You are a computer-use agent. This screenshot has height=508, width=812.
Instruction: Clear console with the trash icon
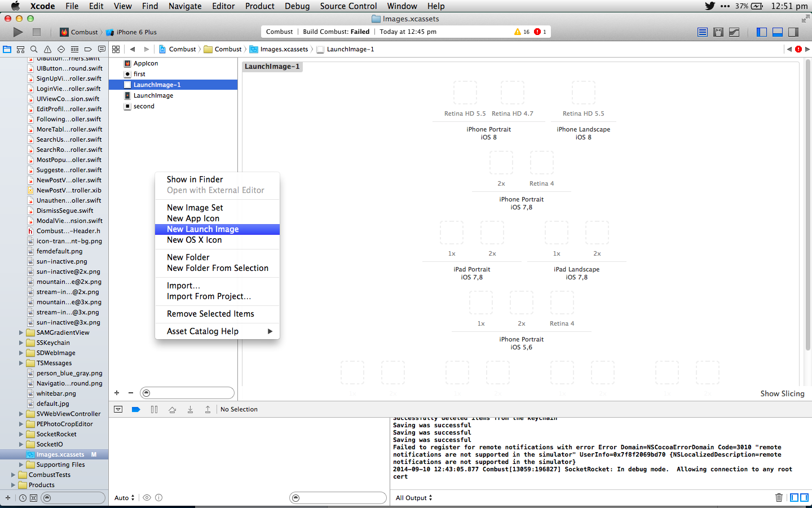pyautogui.click(x=779, y=497)
